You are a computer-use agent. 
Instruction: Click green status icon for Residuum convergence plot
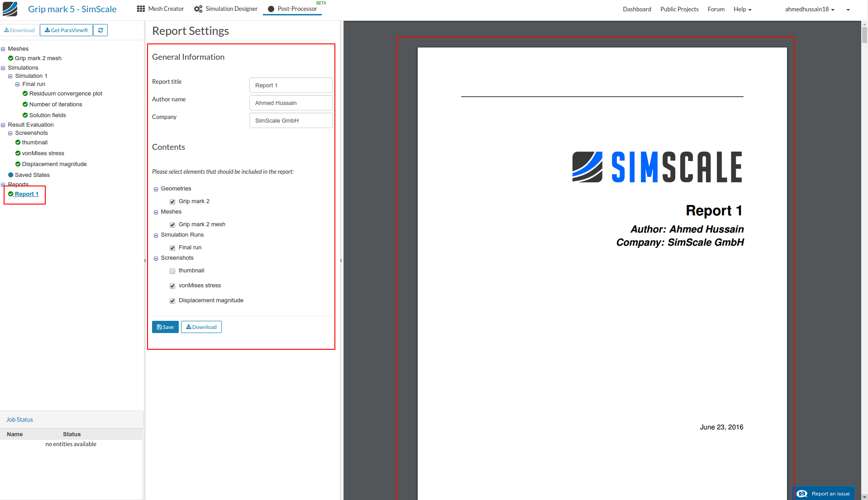pyautogui.click(x=25, y=93)
